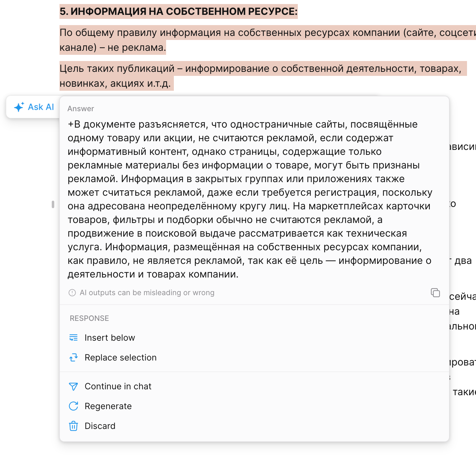Screen dimensions: 476x459
Task: Click the sparkle icon beside Ask AI
Action: click(x=19, y=107)
